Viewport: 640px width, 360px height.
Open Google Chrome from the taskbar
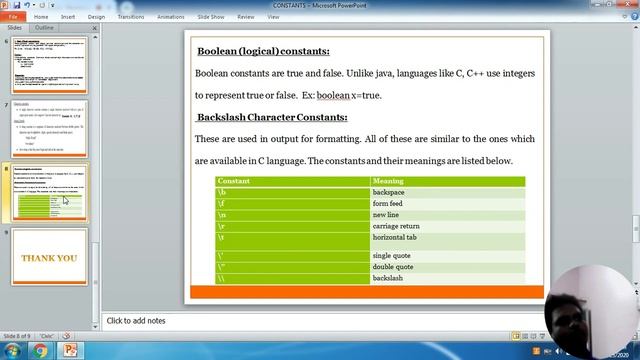[x=40, y=351]
